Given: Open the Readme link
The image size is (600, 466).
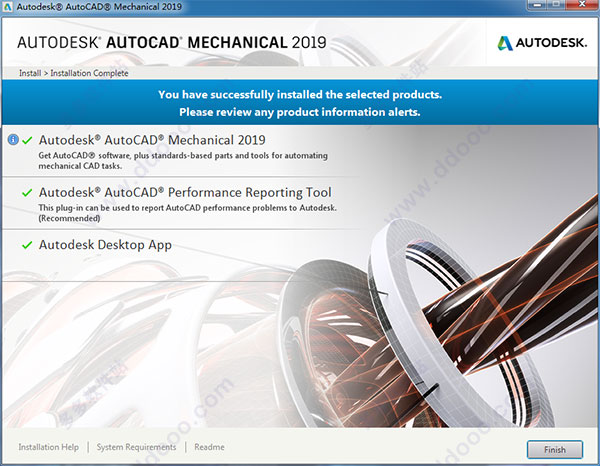Looking at the screenshot, I should click(x=209, y=447).
